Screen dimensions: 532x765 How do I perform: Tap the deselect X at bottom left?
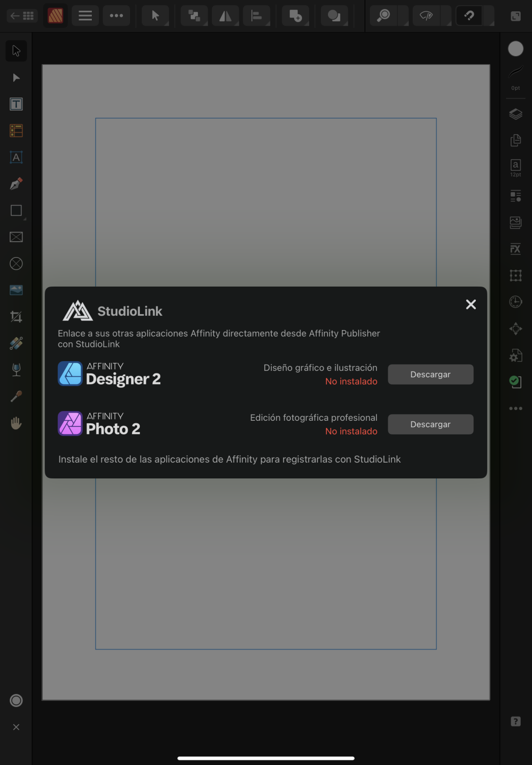click(x=16, y=727)
